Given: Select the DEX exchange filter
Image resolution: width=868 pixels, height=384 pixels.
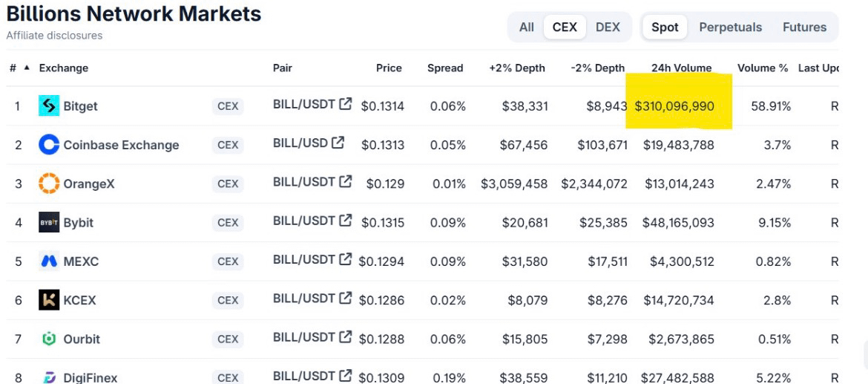Looking at the screenshot, I should point(608,27).
